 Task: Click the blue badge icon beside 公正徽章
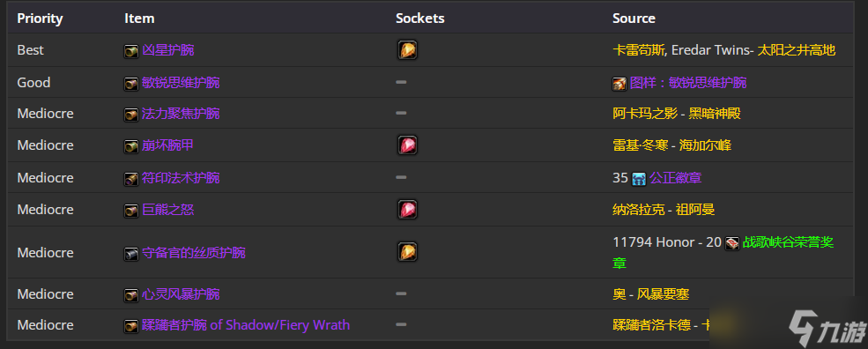pyautogui.click(x=639, y=178)
